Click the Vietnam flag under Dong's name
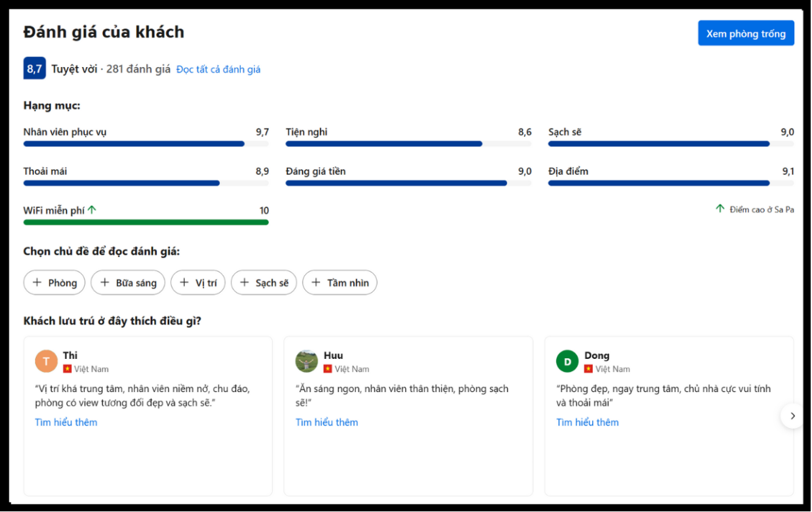 point(588,369)
